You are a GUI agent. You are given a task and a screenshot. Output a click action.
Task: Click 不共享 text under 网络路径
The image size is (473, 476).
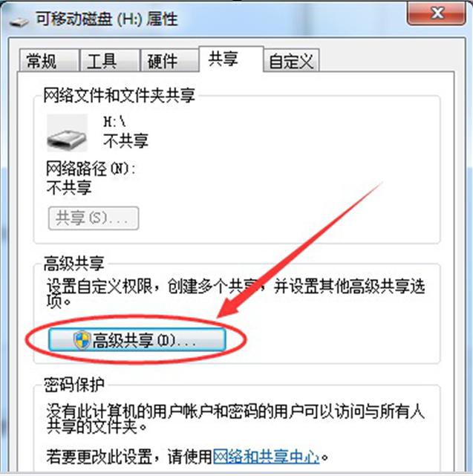(x=69, y=187)
